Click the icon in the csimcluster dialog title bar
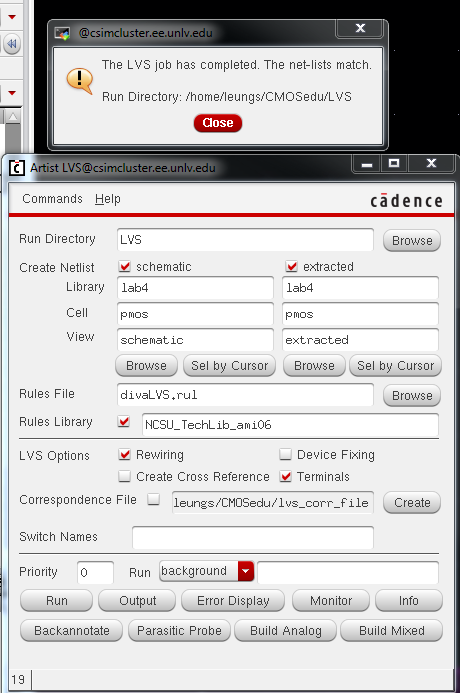The height and width of the screenshot is (693, 460). [x=62, y=33]
